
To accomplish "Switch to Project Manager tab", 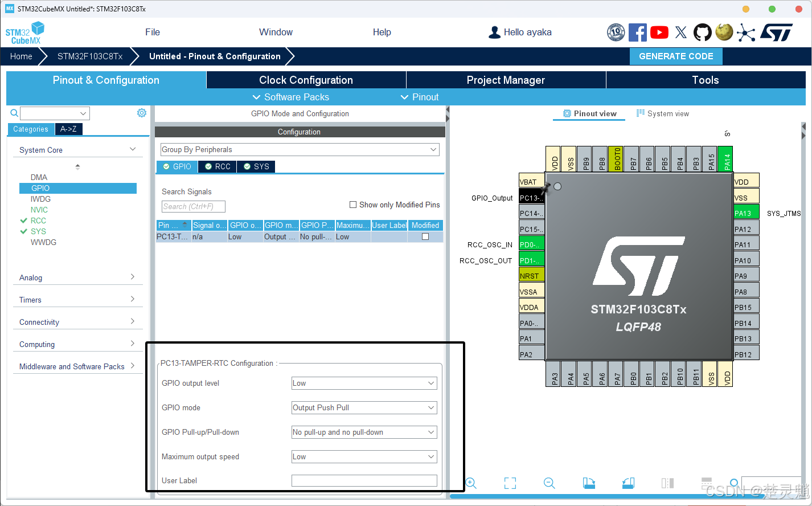I will click(506, 80).
